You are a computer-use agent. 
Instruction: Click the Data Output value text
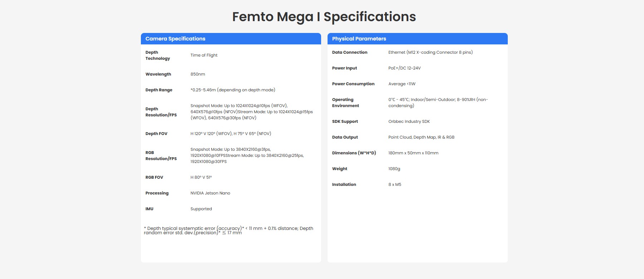coord(421,137)
